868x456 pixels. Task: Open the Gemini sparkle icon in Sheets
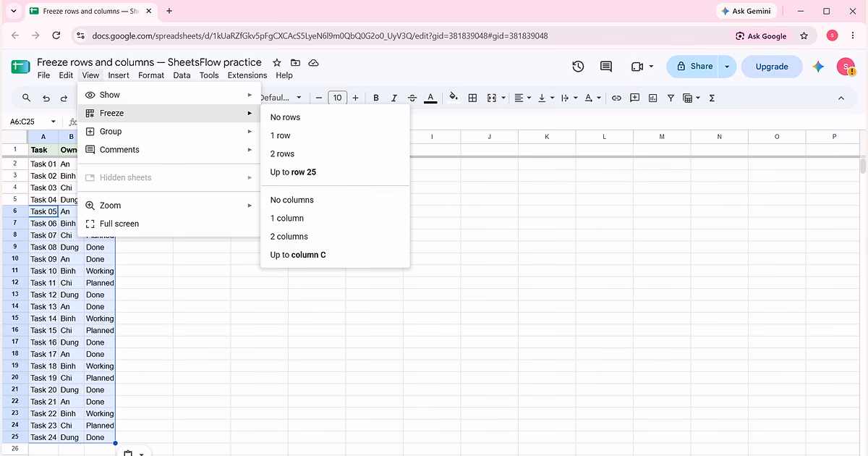[818, 67]
